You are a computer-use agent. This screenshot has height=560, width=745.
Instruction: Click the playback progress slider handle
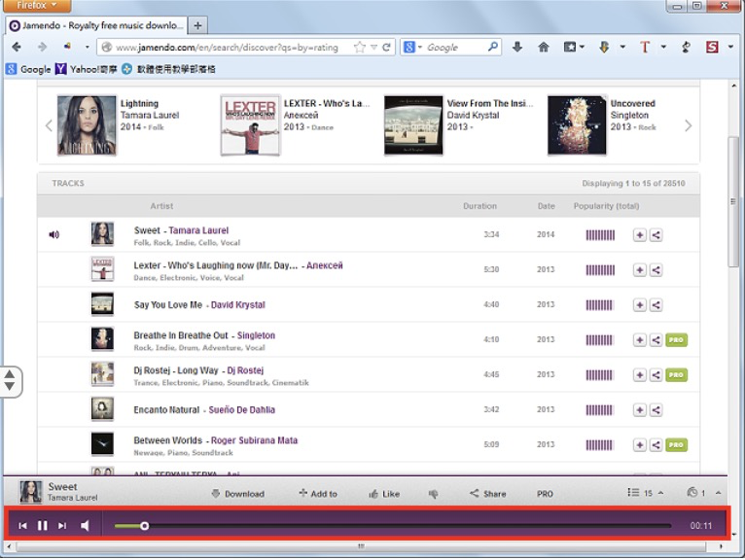tap(145, 526)
